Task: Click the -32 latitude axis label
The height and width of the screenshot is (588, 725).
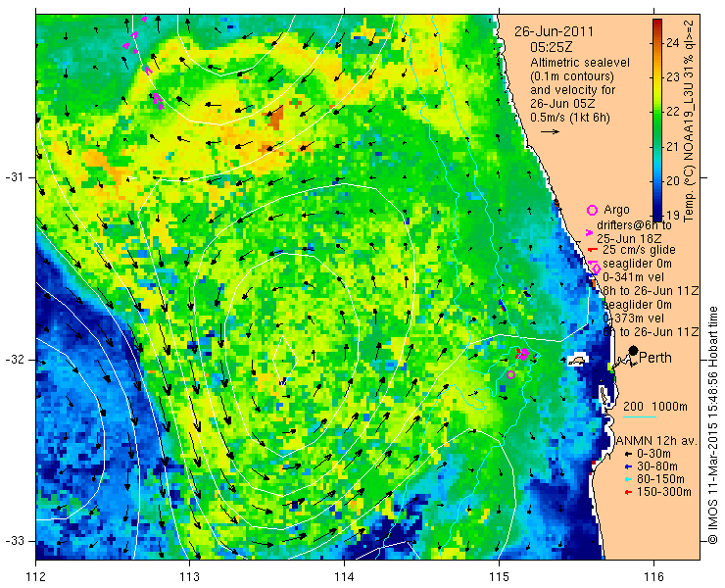Action: pyautogui.click(x=15, y=360)
